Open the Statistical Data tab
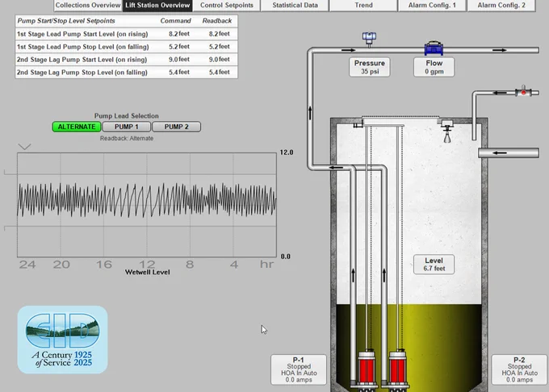The height and width of the screenshot is (392, 549). (x=295, y=6)
